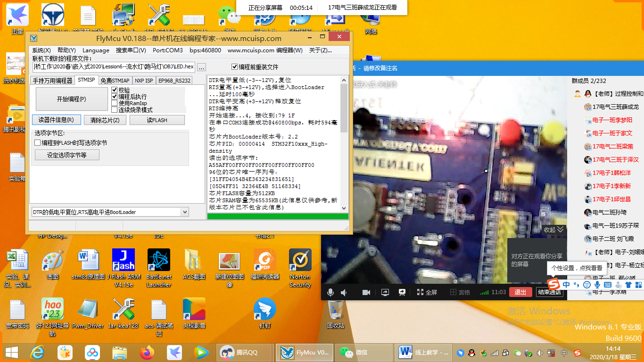This screenshot has width=644, height=362.
Task: Open www.mcuisp.com 编程器(W) menu
Action: point(265,50)
